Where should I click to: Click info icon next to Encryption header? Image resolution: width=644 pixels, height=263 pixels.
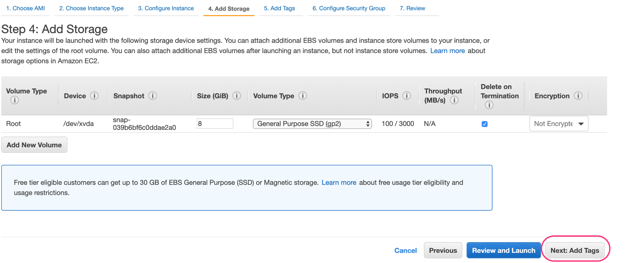pyautogui.click(x=578, y=96)
